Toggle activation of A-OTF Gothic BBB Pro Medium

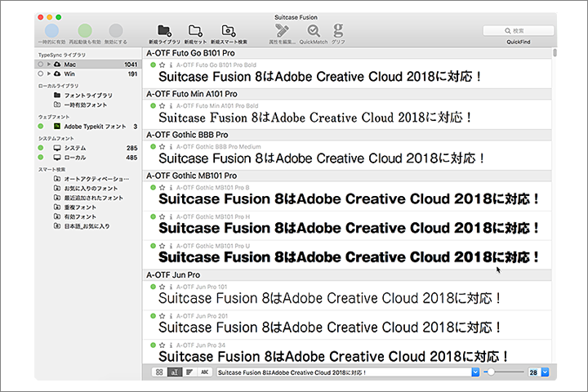click(x=153, y=147)
